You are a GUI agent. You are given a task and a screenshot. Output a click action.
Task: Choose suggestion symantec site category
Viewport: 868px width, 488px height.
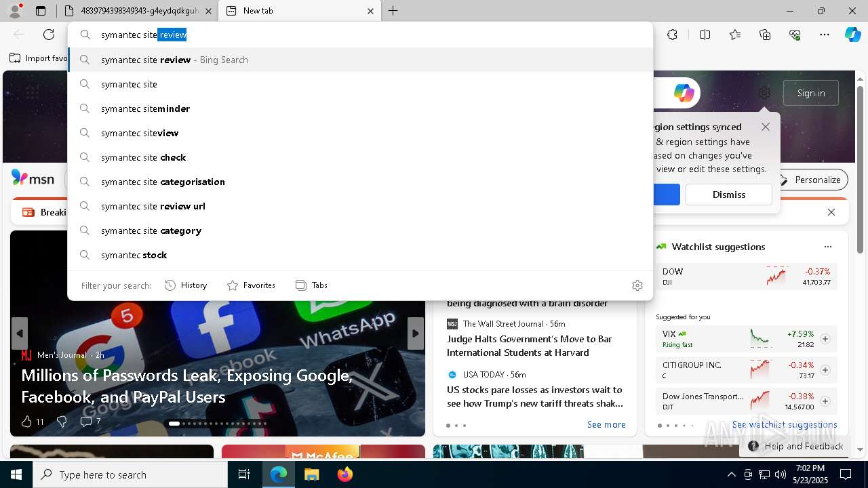click(360, 230)
